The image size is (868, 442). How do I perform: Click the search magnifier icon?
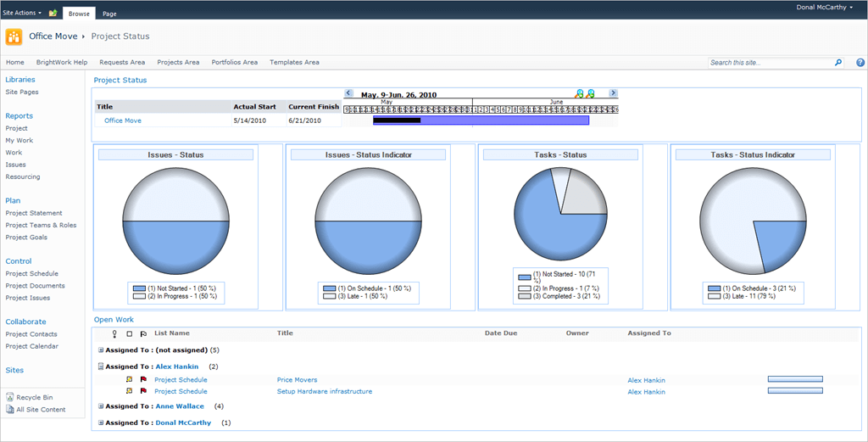click(x=838, y=63)
